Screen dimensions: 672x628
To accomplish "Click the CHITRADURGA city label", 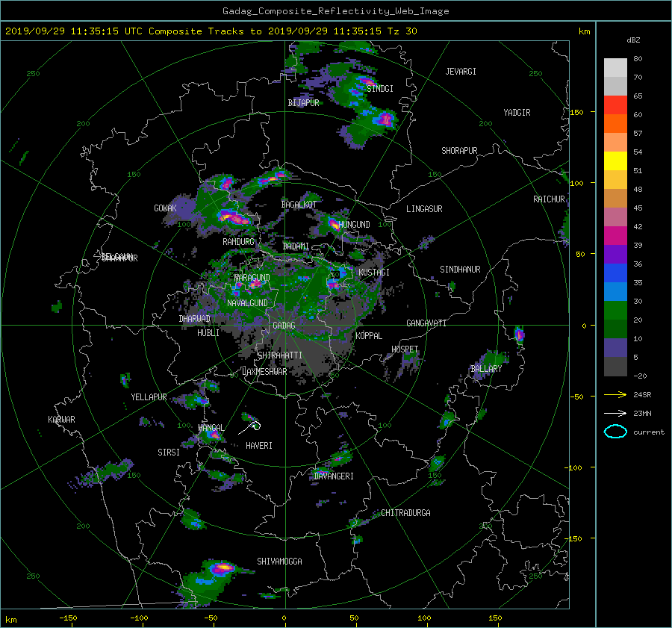I will (x=405, y=513).
